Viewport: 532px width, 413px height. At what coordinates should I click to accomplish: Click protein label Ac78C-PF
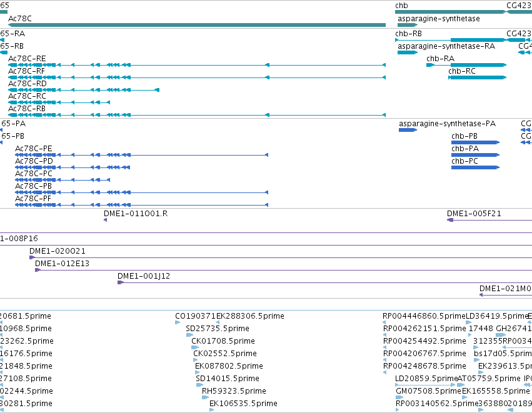point(33,199)
